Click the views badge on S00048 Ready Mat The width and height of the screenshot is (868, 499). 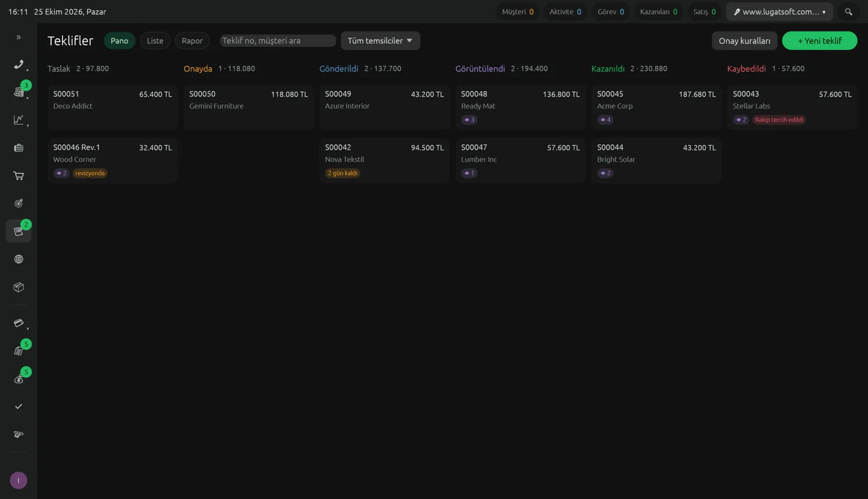click(x=469, y=120)
